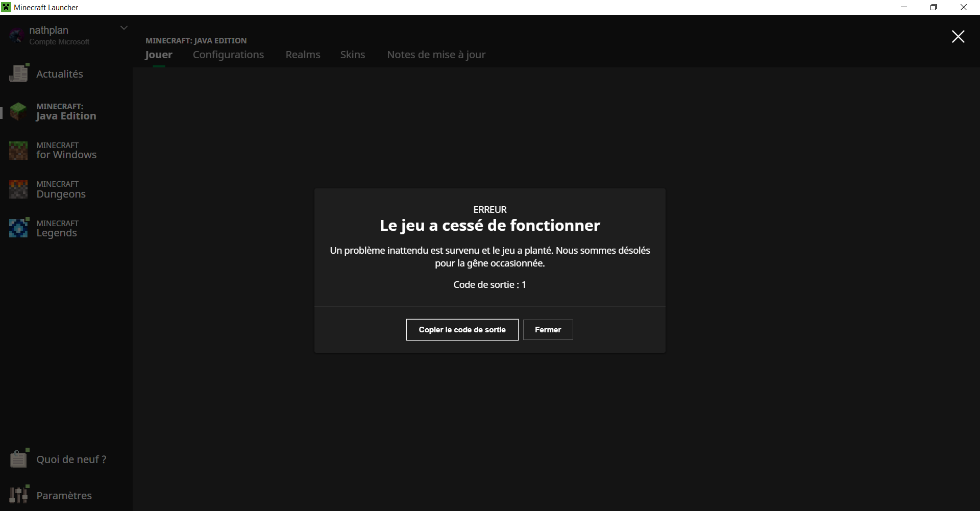Open the Configurations tab
The image size is (980, 511).
pyautogui.click(x=228, y=55)
